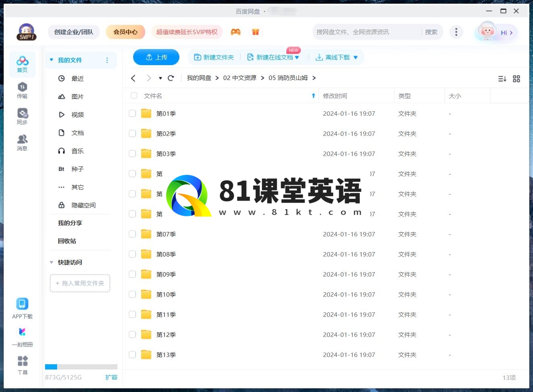This screenshot has height=392, width=533.
Task: Open 文档 documents category
Action: (x=78, y=133)
